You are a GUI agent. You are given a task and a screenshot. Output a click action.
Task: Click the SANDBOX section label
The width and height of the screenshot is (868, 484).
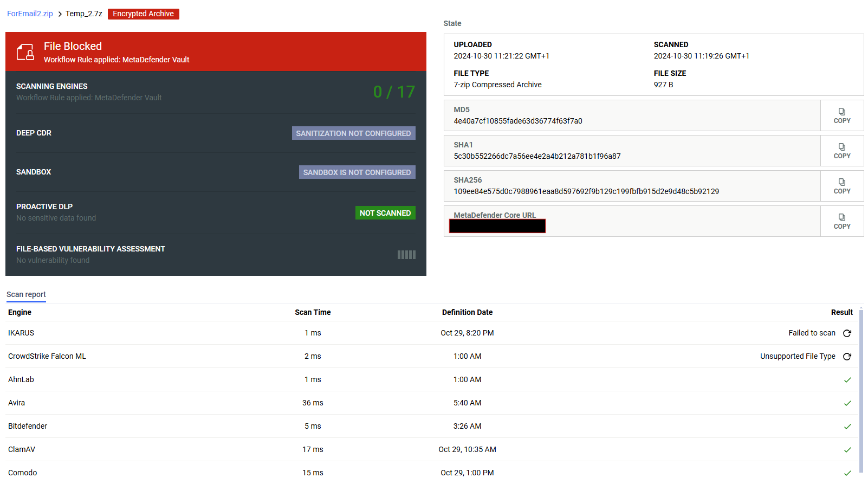tap(34, 172)
